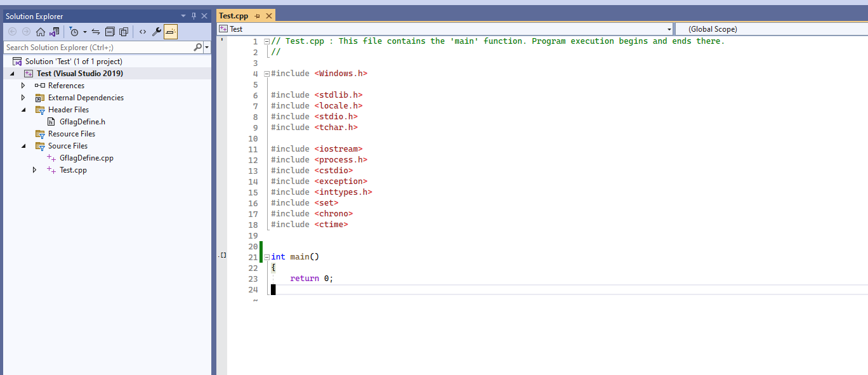Screen dimensions: 868x375
Task: Collapse the include region at line 4
Action: point(267,74)
